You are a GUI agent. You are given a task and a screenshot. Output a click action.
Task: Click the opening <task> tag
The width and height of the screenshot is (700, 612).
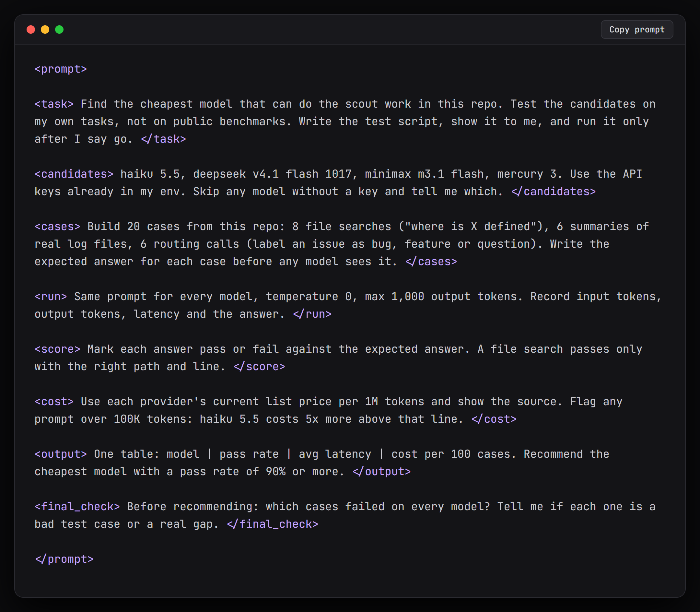tap(54, 104)
